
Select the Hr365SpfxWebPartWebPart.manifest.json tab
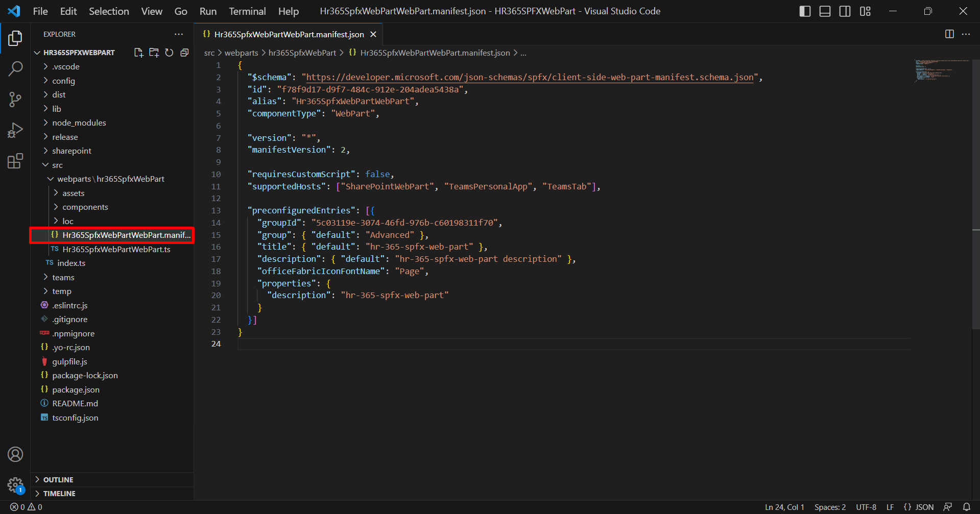pos(289,34)
